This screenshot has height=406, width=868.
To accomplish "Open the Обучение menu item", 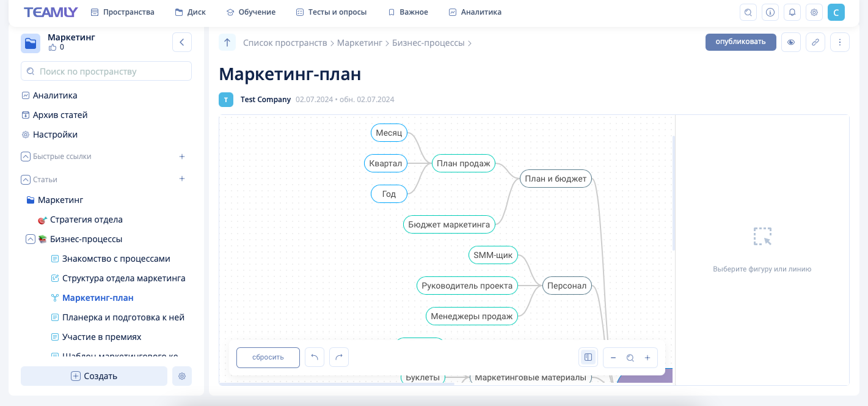I will tap(250, 12).
